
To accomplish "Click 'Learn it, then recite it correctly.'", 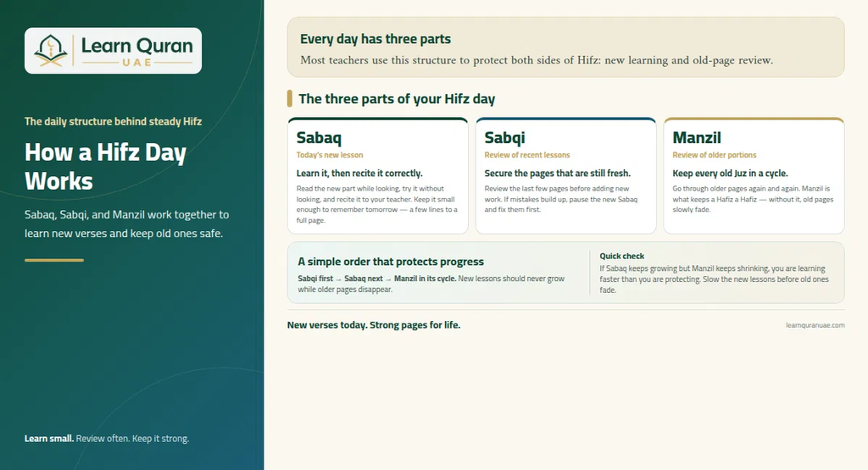I will pos(359,173).
